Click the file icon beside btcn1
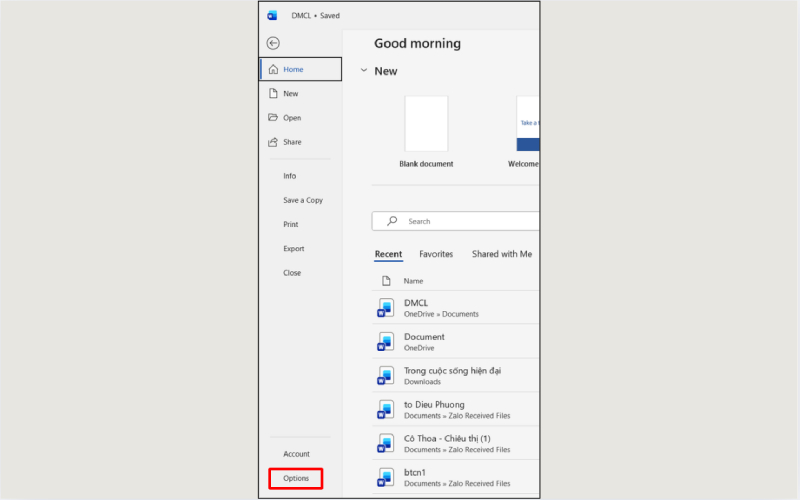The height and width of the screenshot is (500, 800). coord(386,477)
